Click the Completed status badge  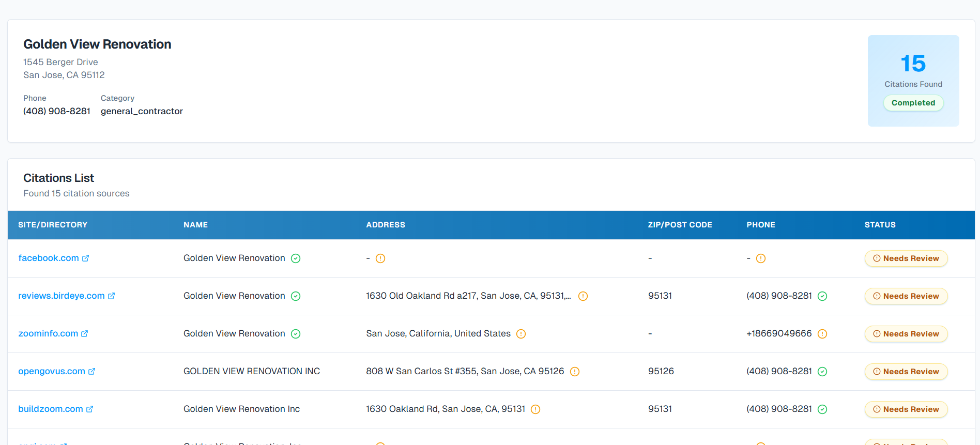click(x=913, y=103)
